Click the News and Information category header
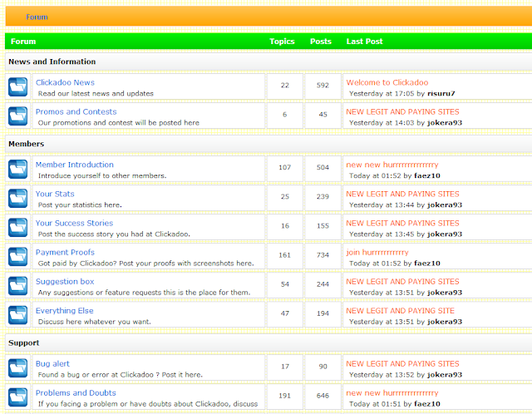The width and height of the screenshot is (532, 414). [52, 62]
